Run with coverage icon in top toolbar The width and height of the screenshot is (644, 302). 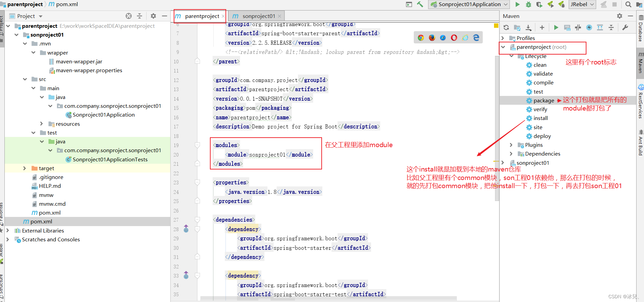point(539,4)
